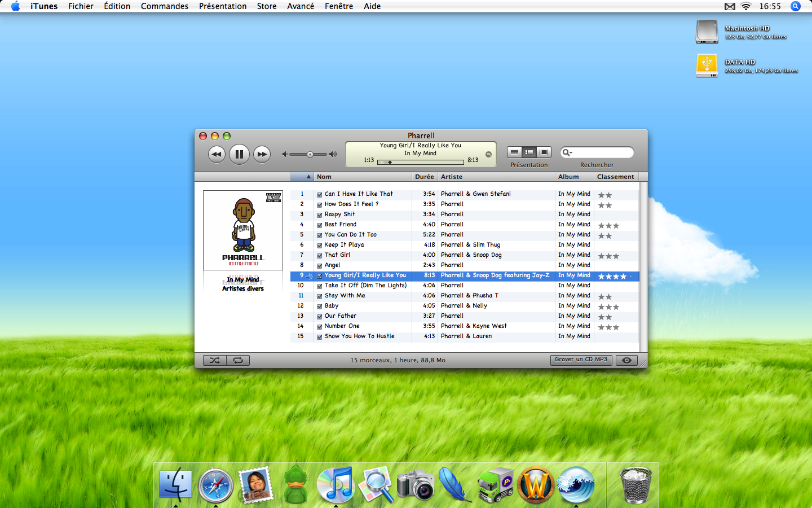Open Preview from the Dock
812x508 pixels.
coord(376,484)
